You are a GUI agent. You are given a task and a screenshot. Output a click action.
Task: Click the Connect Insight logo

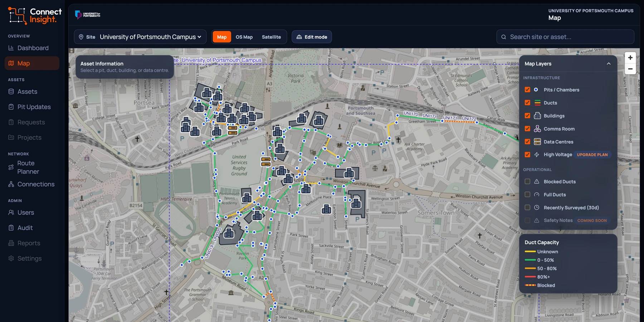(x=35, y=16)
